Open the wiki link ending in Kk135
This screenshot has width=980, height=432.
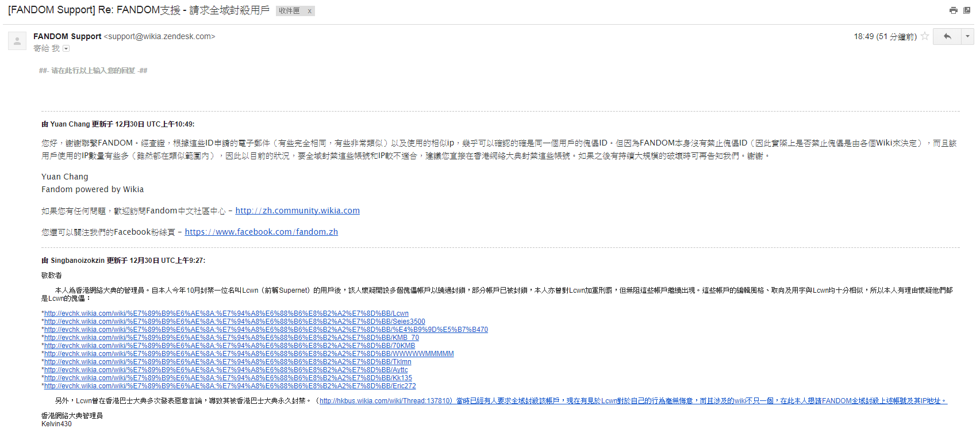click(228, 378)
